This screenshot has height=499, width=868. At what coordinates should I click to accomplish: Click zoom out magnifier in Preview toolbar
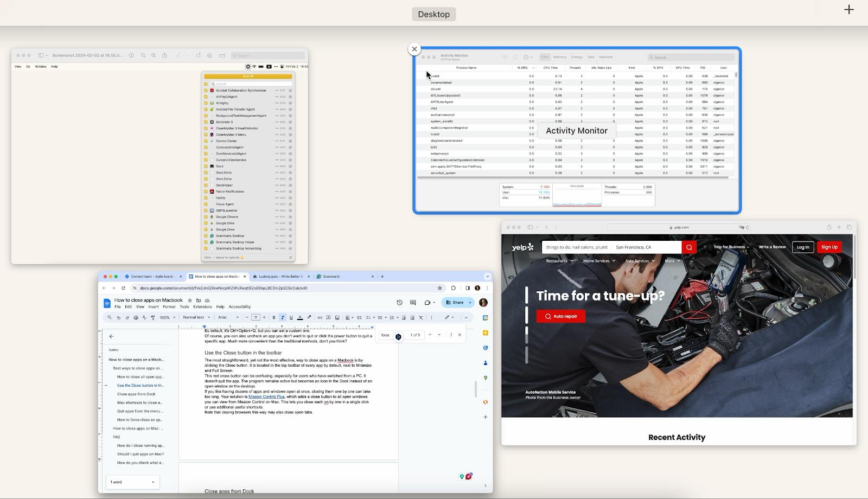click(143, 55)
